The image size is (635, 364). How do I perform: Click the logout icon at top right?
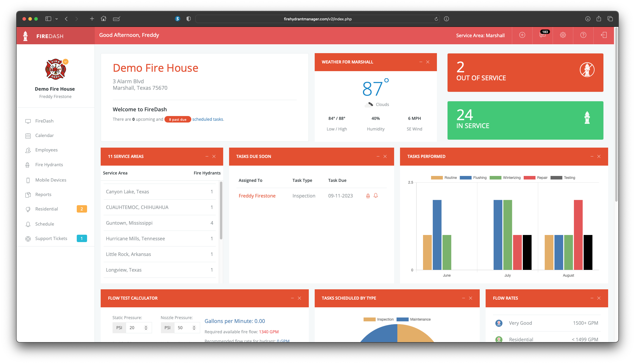(604, 35)
